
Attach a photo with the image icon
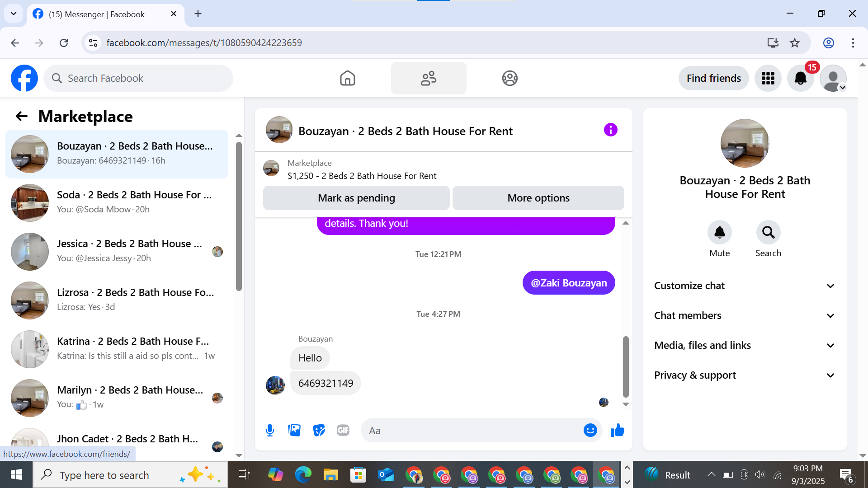pyautogui.click(x=294, y=430)
